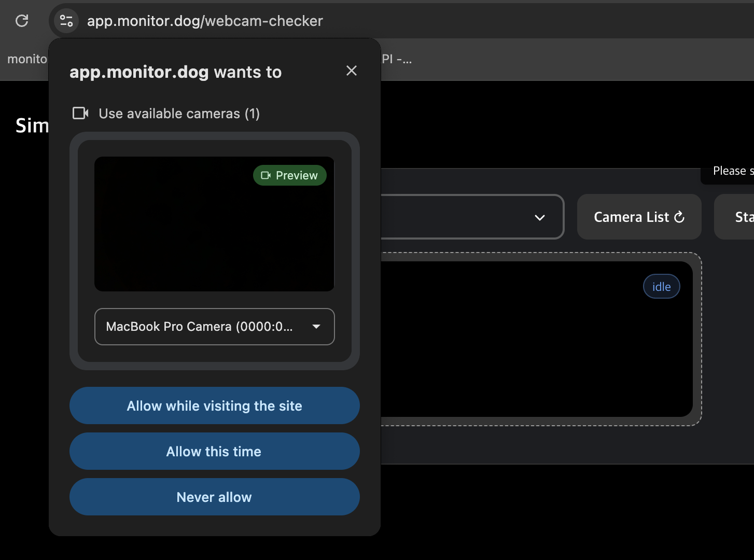
Task: Select 'Allow this time'
Action: click(x=214, y=451)
